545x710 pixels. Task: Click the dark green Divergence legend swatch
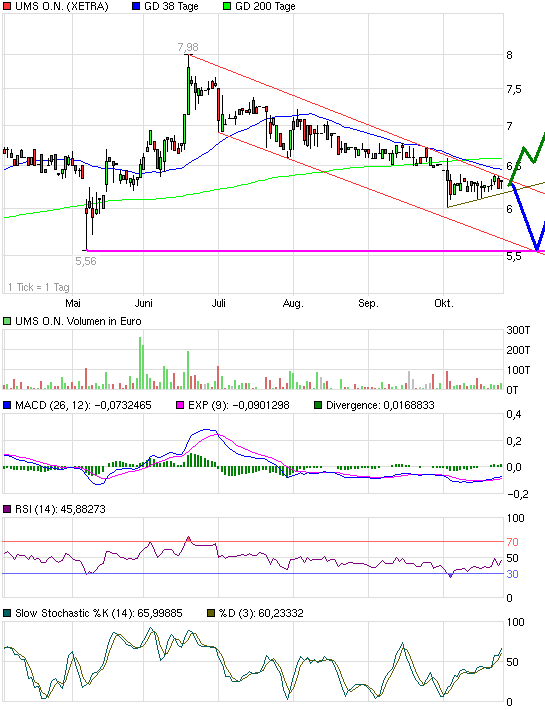point(318,405)
